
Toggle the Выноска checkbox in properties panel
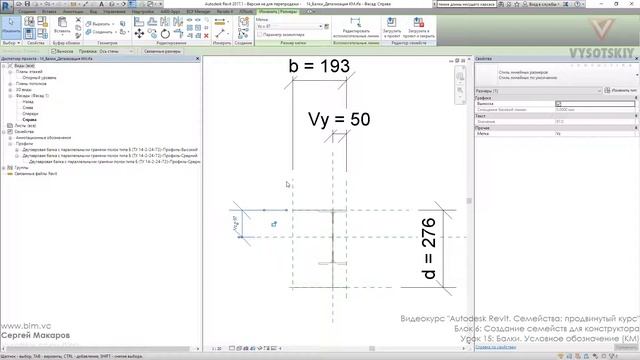[x=558, y=104]
